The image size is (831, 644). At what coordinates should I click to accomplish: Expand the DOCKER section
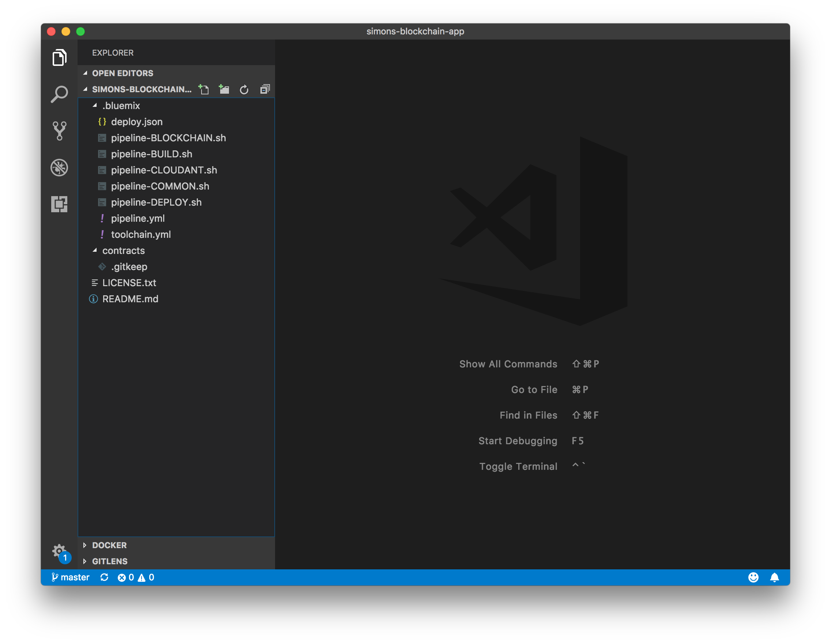coord(109,545)
